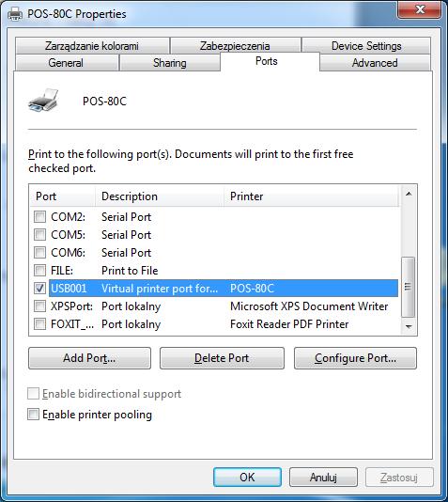The image size is (448, 502).
Task: Check the COM2 serial port checkbox
Action: click(40, 217)
